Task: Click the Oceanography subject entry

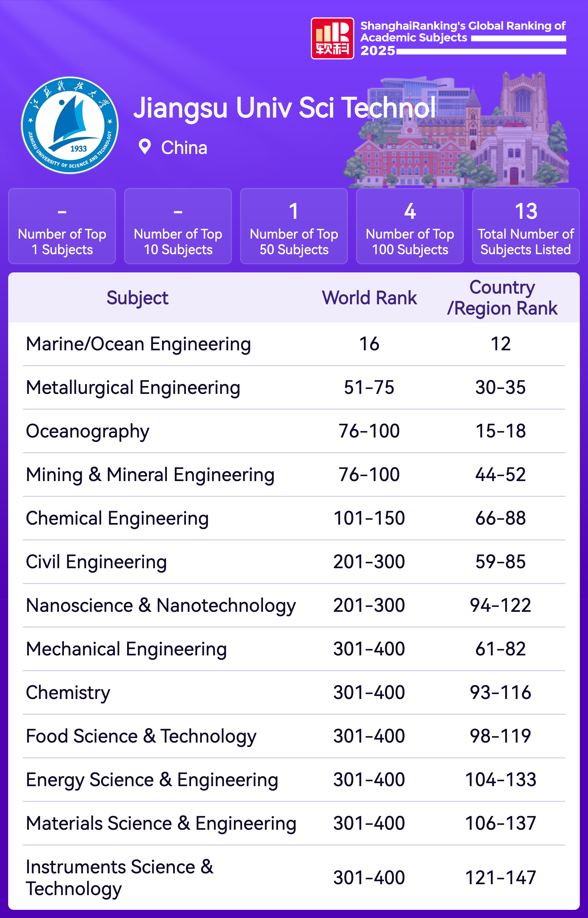Action: [87, 431]
